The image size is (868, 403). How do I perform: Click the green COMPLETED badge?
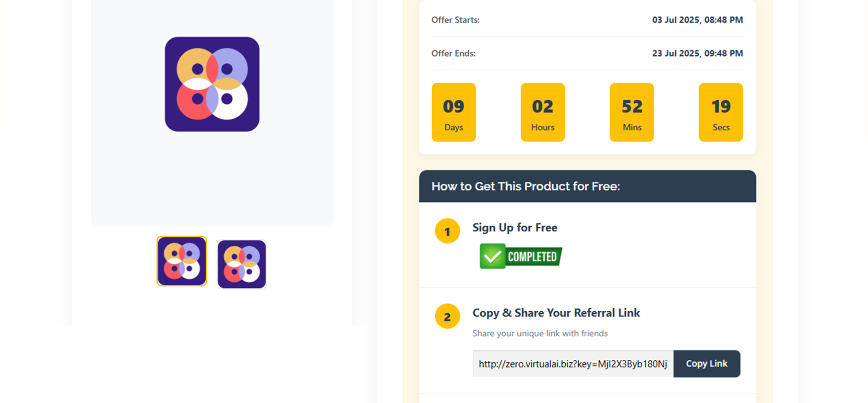coord(521,256)
